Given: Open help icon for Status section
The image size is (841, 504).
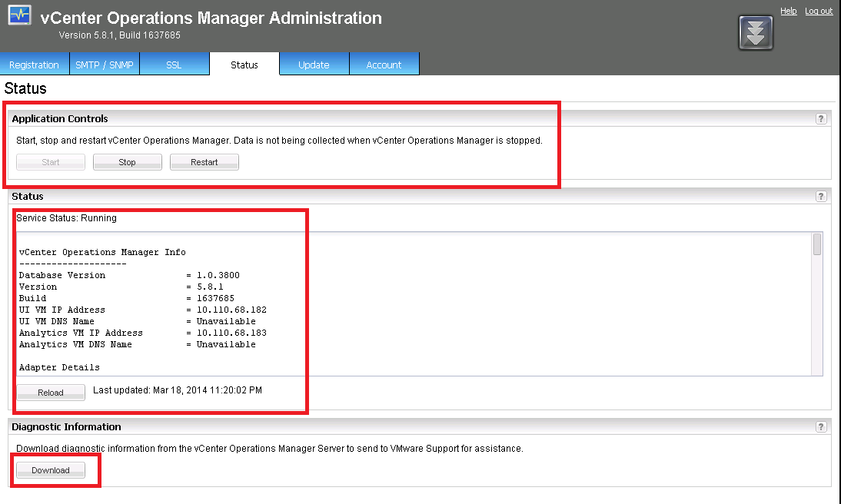Looking at the screenshot, I should 821,196.
